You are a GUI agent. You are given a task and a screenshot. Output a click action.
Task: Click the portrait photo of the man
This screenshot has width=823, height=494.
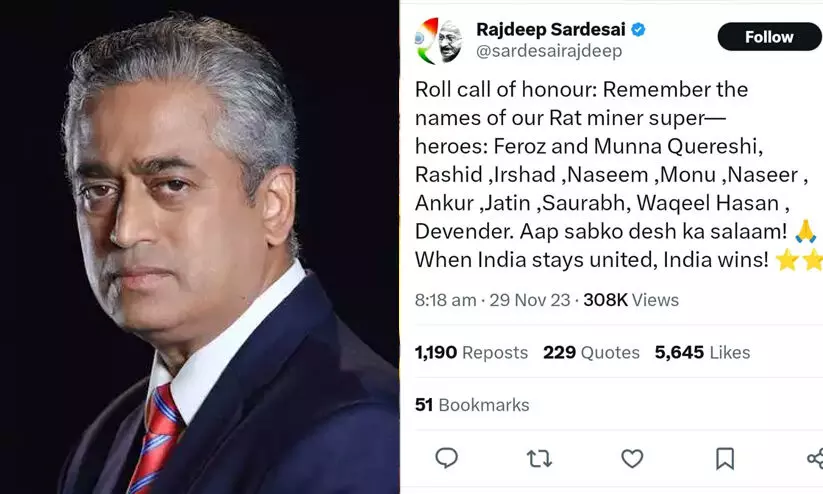[199, 247]
